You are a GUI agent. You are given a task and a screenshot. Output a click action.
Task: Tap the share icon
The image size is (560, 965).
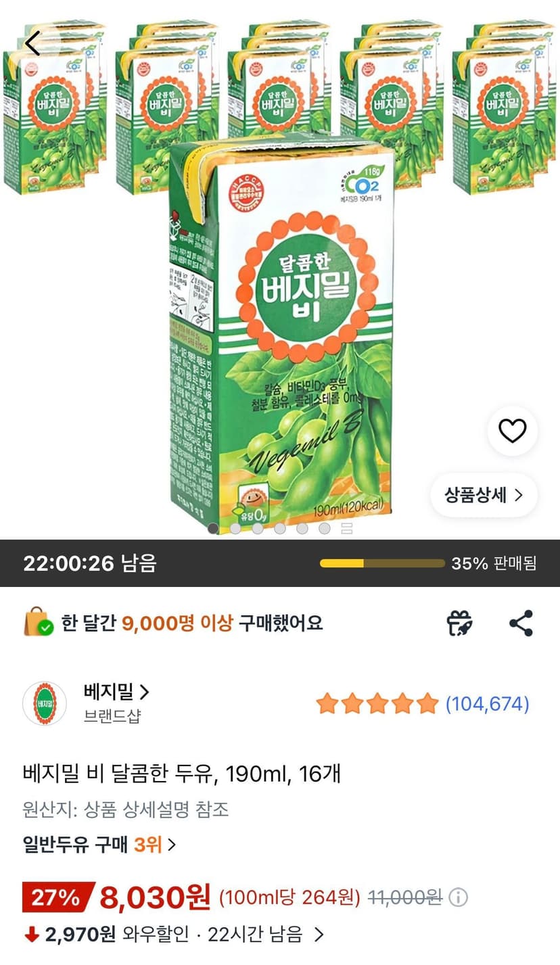pyautogui.click(x=521, y=623)
